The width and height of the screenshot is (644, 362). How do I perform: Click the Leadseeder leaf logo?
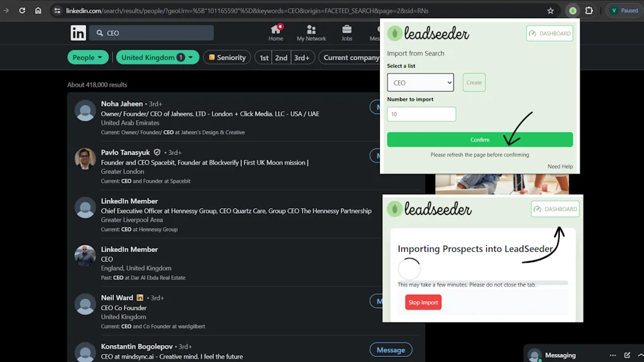pos(395,33)
